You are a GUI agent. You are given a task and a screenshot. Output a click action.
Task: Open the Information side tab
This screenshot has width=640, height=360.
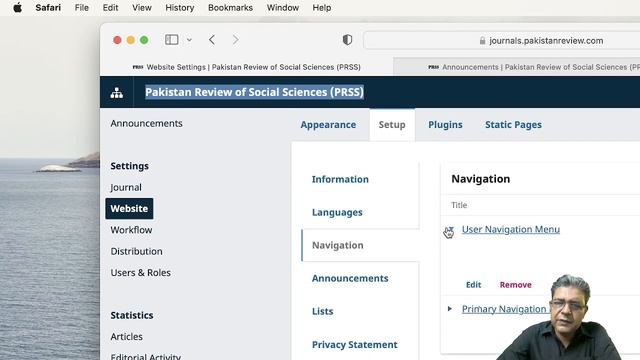point(340,179)
